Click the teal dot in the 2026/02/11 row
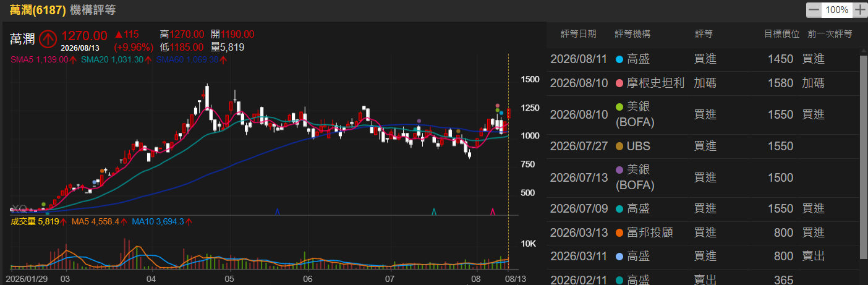868x285 pixels. [x=619, y=281]
